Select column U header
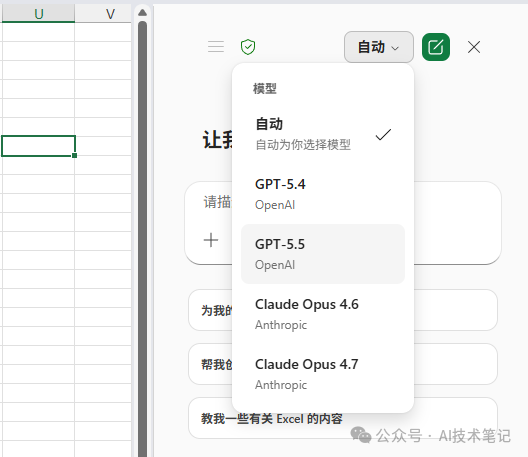The width and height of the screenshot is (528, 457). (x=38, y=14)
